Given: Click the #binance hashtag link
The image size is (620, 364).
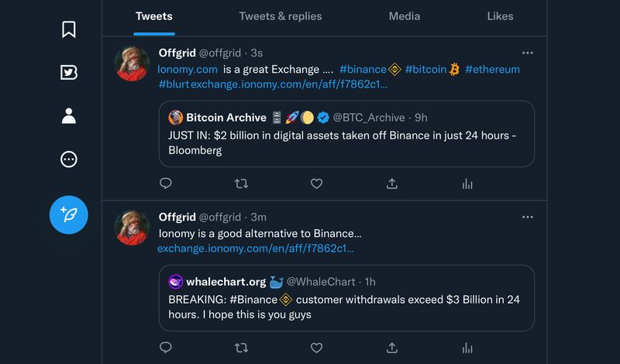Looking at the screenshot, I should click(363, 70).
